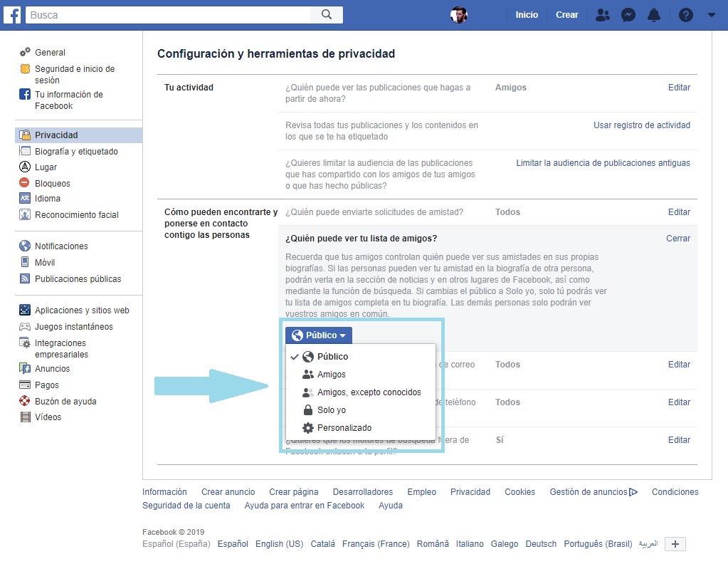Open Messenger icon in top bar
This screenshot has height=569, width=728.
click(628, 15)
